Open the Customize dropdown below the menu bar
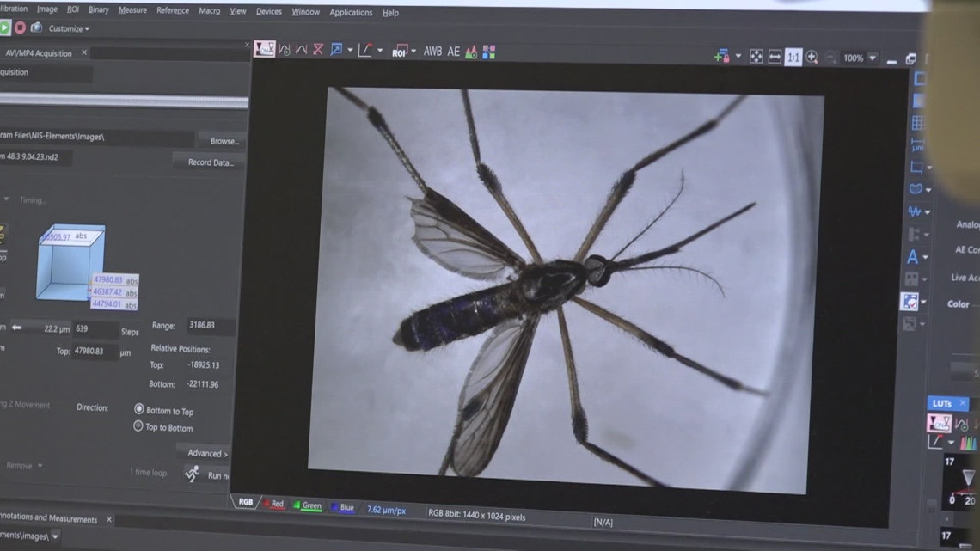Image resolution: width=980 pixels, height=551 pixels. [66, 28]
